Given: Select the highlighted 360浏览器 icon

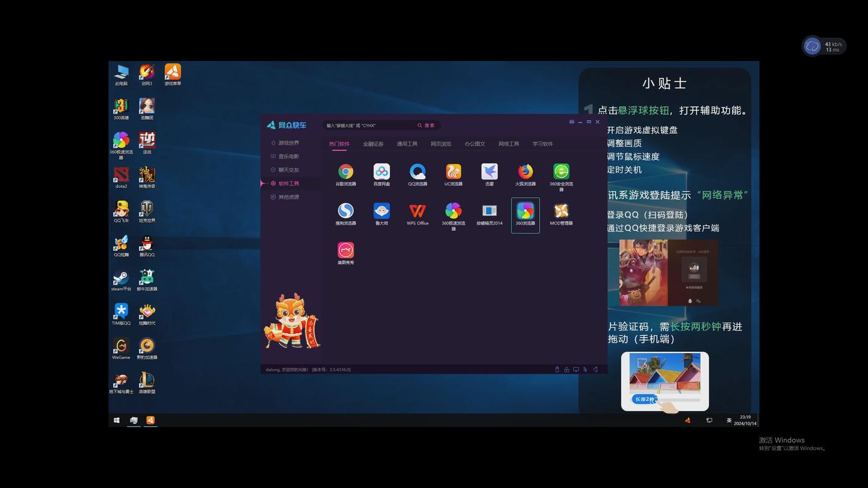Looking at the screenshot, I should (525, 212).
